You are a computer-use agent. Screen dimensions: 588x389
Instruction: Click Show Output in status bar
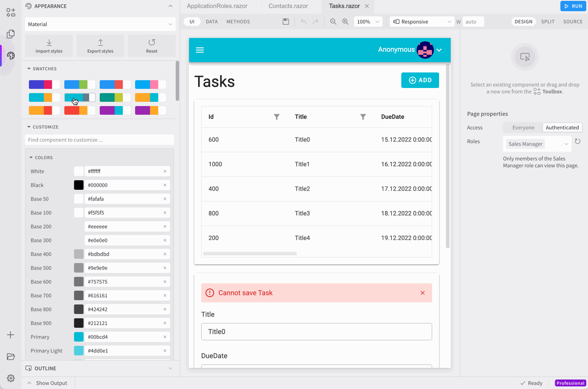(x=47, y=383)
